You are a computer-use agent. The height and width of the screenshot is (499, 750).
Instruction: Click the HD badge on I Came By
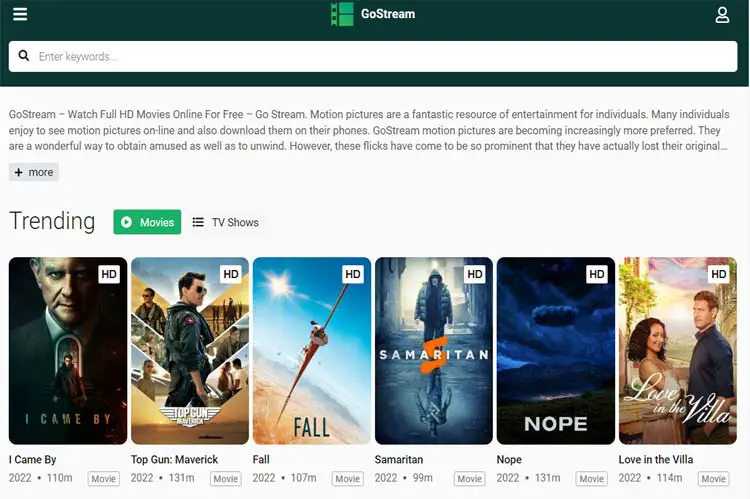[109, 274]
